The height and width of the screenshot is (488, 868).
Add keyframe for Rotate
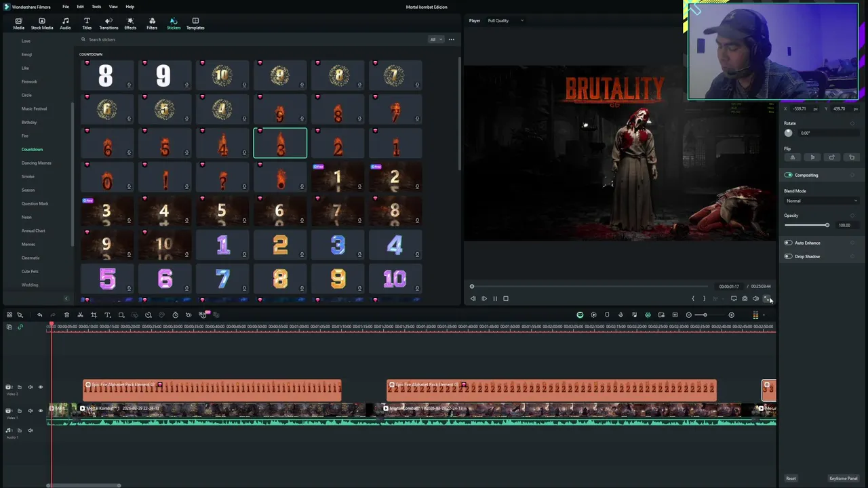click(852, 123)
